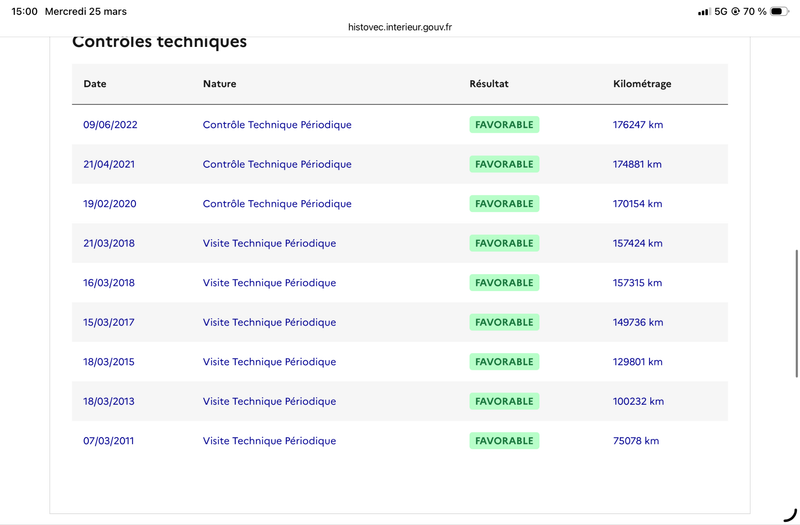Open the 21/04/2021 Contrôle Technique Périodique entry

point(277,164)
